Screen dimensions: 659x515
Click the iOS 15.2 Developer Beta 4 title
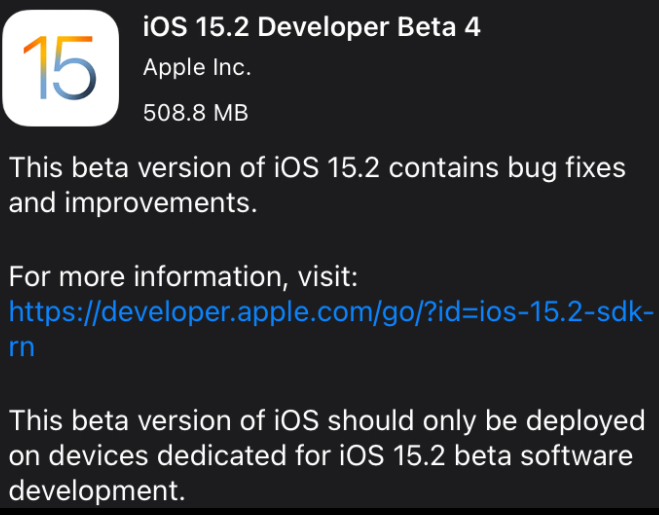click(x=311, y=27)
